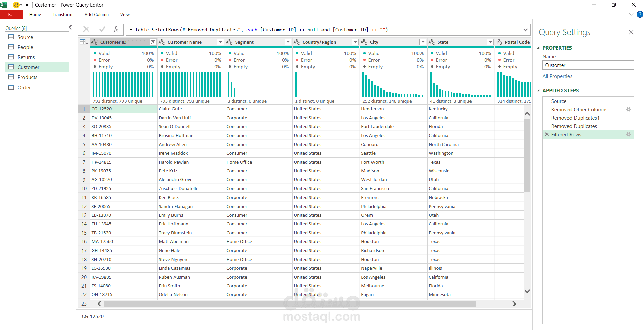Collapse the Queries pane with arrow
644x330 pixels.
click(70, 27)
